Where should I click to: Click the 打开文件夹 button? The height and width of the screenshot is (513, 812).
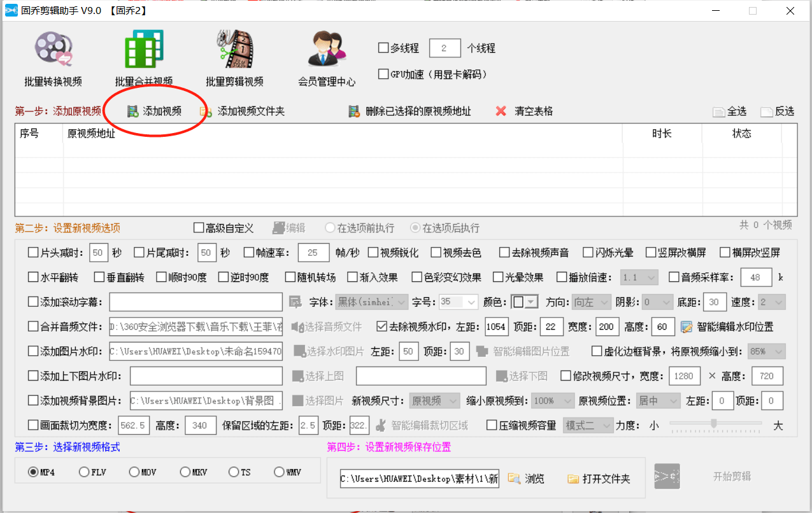tap(599, 479)
